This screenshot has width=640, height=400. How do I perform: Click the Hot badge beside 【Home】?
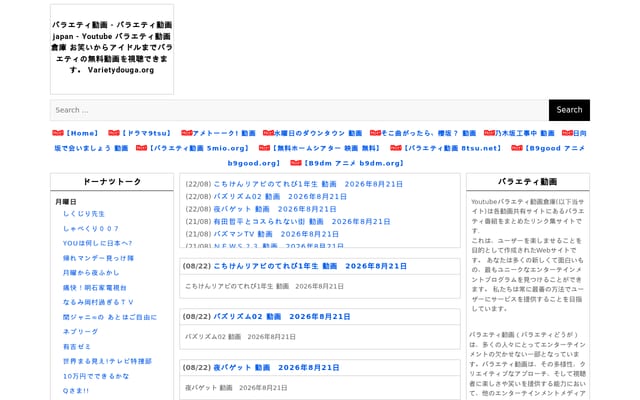point(58,133)
